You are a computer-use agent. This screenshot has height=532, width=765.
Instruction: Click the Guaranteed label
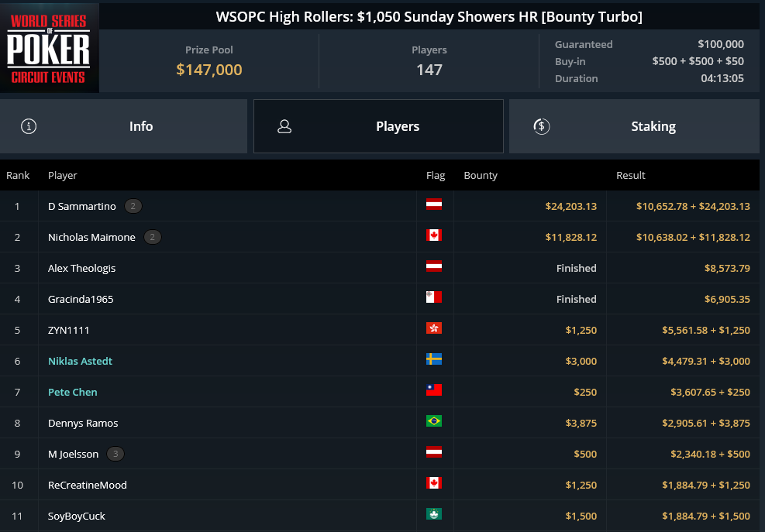click(584, 44)
